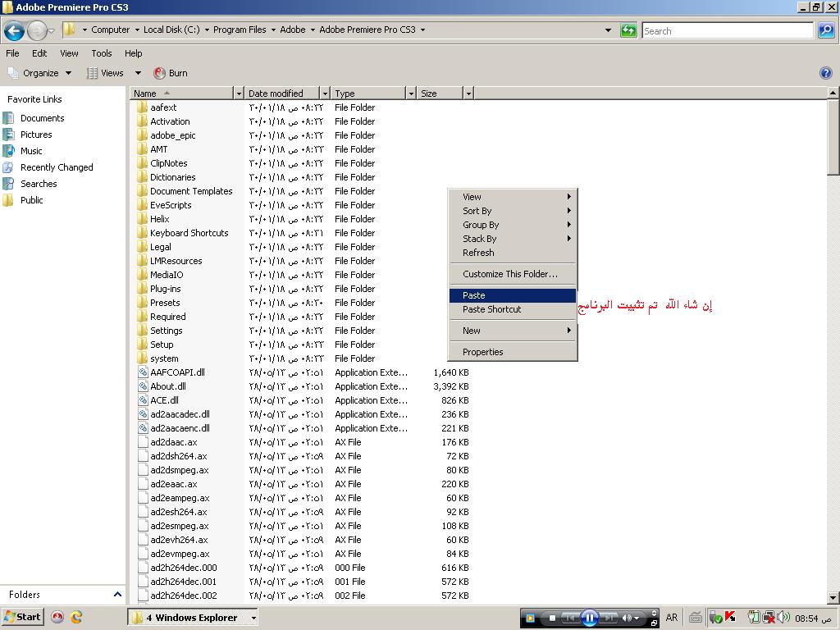The width and height of the screenshot is (840, 630).
Task: Click the Searches icon in Favorite Links
Action: pos(8,184)
